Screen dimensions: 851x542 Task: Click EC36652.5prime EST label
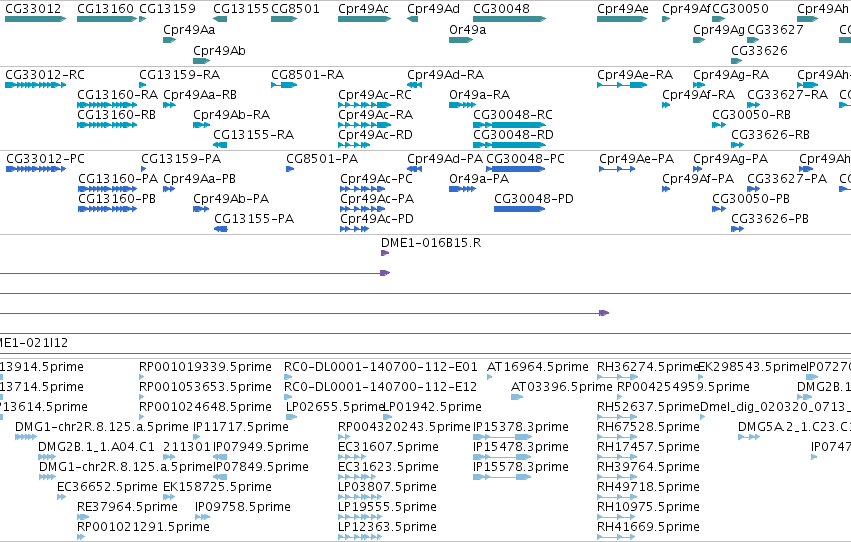point(107,488)
